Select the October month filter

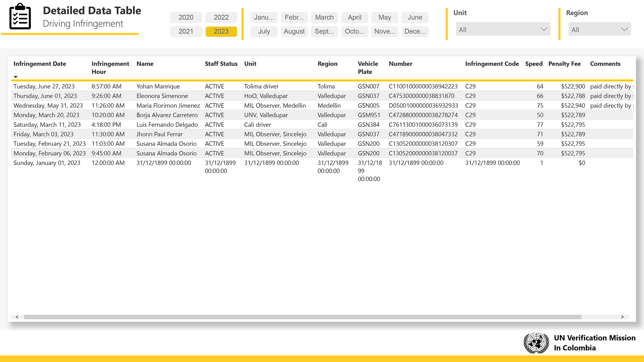[x=355, y=32]
